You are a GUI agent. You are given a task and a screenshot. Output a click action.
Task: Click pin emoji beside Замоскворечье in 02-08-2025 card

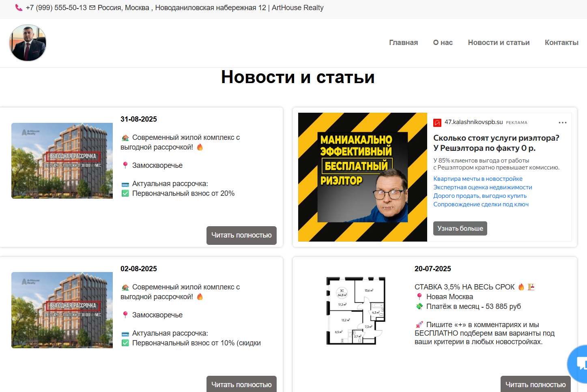coord(125,315)
